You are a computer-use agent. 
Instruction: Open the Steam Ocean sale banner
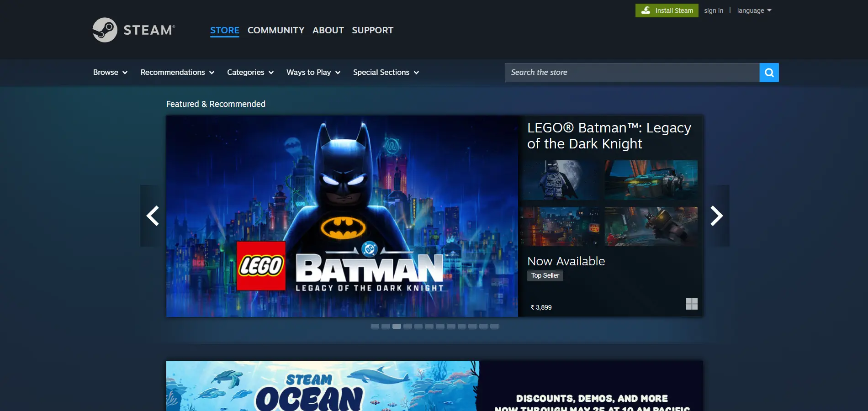434,386
